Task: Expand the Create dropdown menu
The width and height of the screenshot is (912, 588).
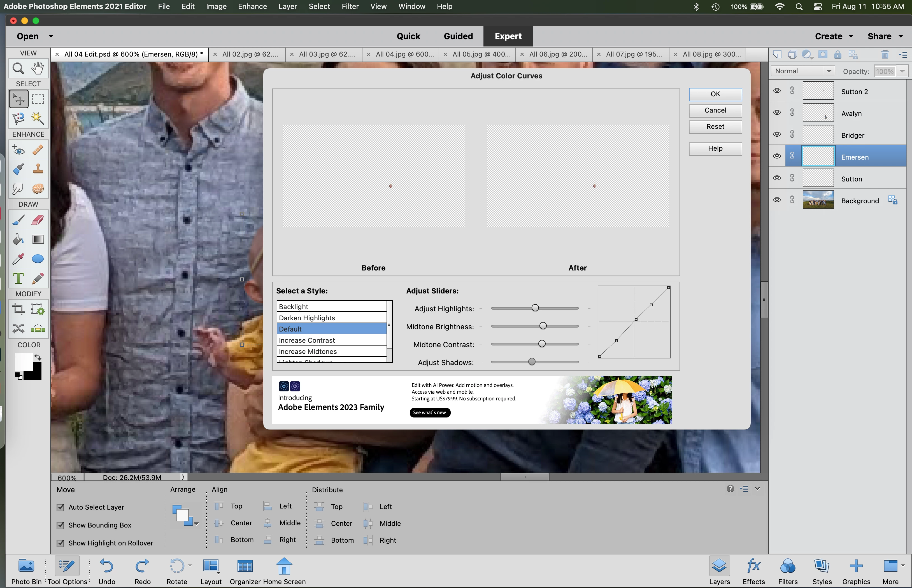Action: (x=833, y=36)
